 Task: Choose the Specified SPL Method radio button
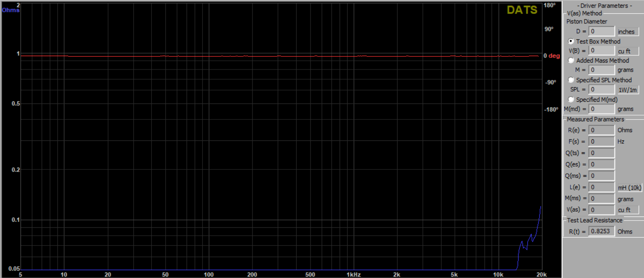(x=571, y=80)
